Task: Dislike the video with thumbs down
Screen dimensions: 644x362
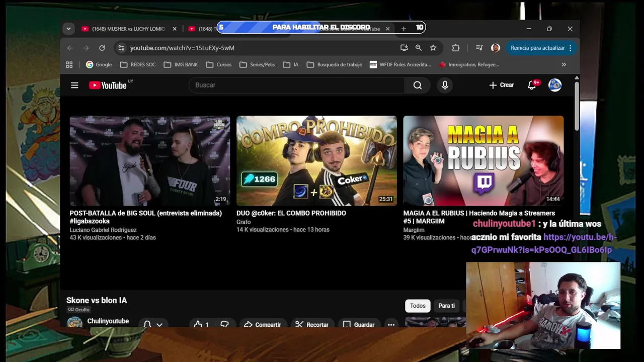Action: click(x=224, y=325)
